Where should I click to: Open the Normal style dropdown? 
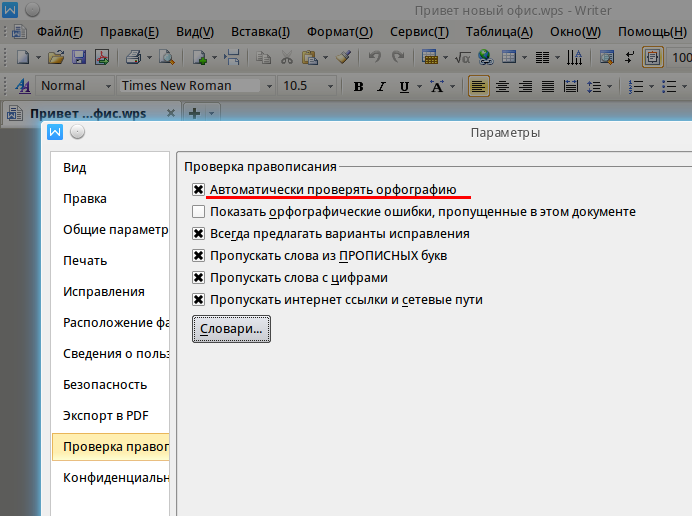[x=108, y=87]
